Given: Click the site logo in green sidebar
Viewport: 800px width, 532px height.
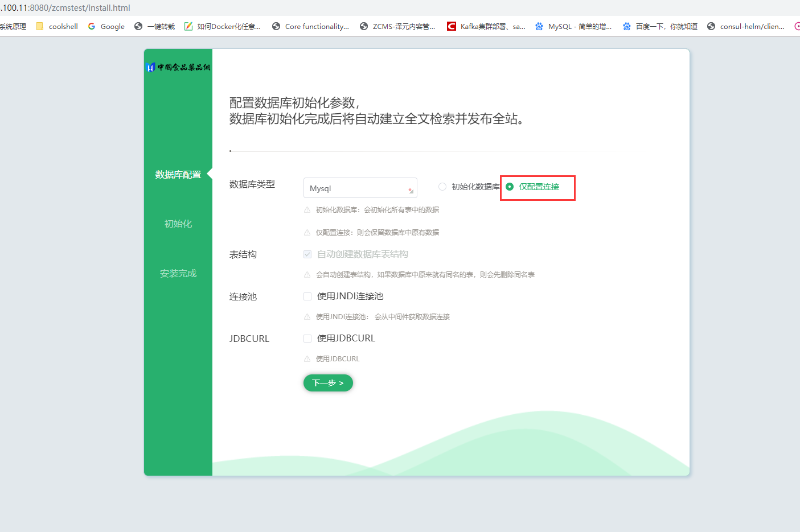Looking at the screenshot, I should pyautogui.click(x=178, y=67).
